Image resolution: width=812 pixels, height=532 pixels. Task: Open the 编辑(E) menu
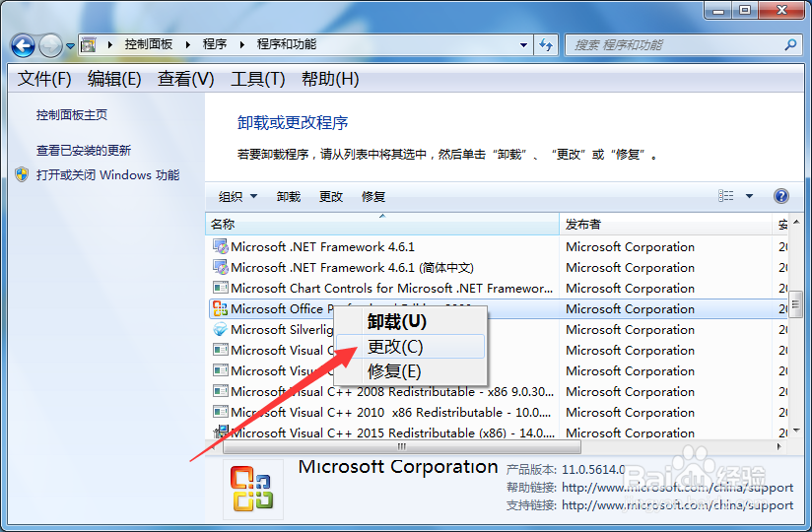click(x=114, y=79)
